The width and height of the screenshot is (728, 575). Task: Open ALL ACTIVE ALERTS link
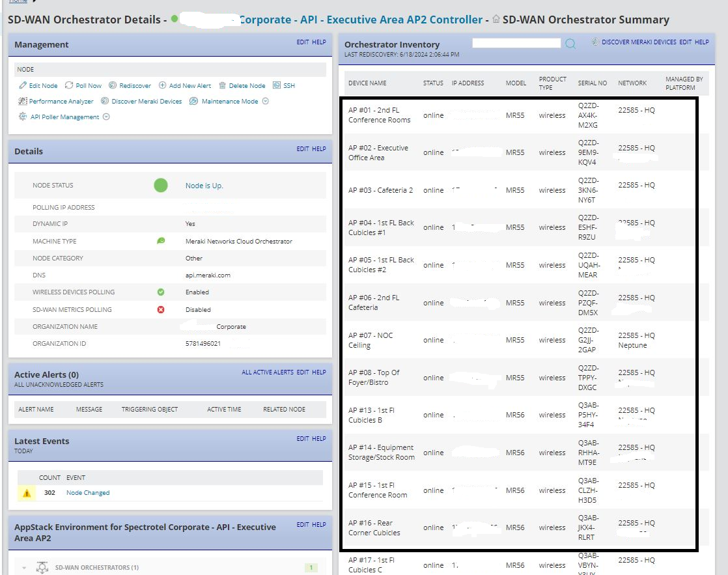point(268,372)
